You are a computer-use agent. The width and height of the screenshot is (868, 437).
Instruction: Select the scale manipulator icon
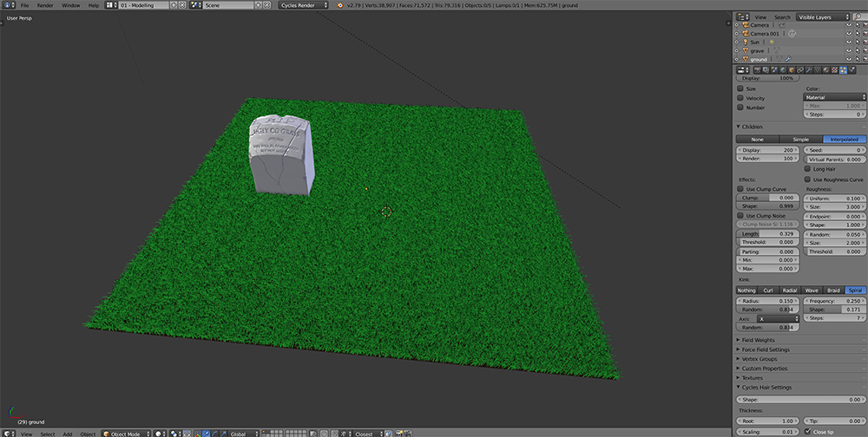(x=222, y=434)
